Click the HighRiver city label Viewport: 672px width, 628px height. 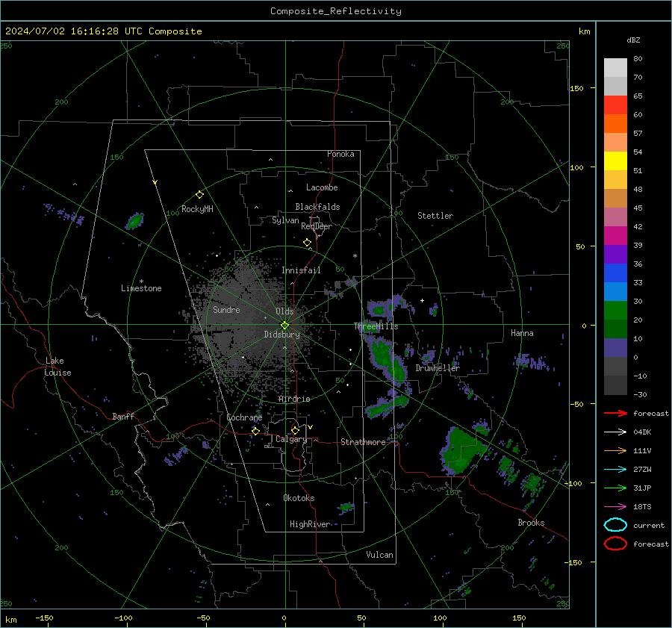(310, 524)
